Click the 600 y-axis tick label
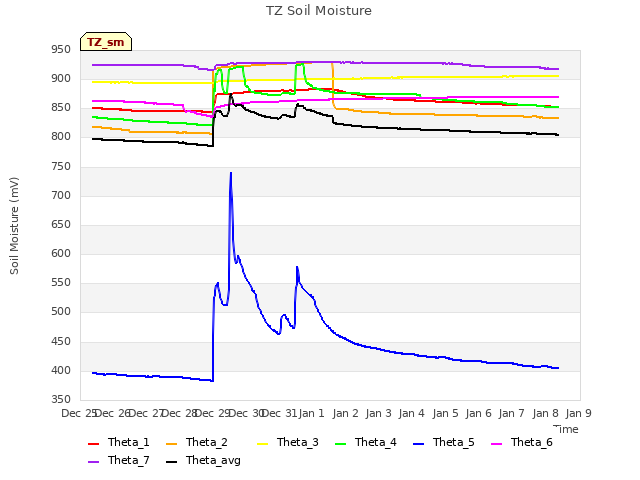 point(61,253)
